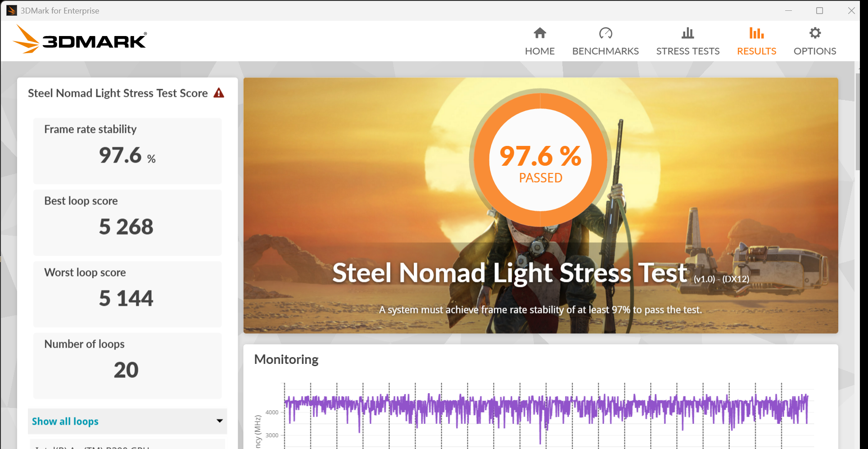
Task: Click the Steel Nomad Light Stress Test banner title
Action: 509,273
